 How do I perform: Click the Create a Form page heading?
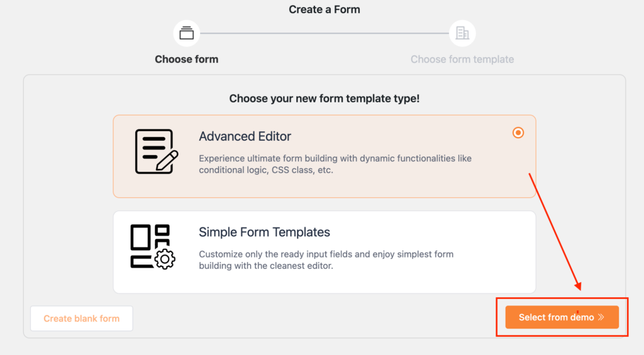[x=325, y=9]
